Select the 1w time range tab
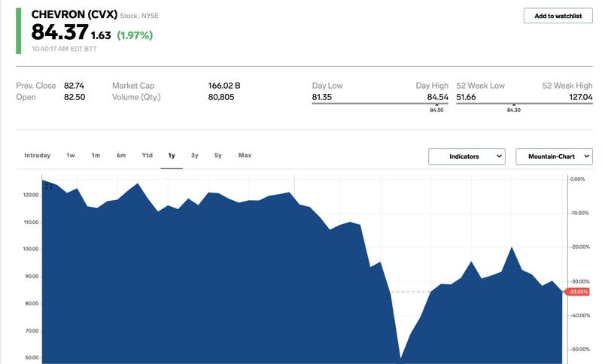 click(x=71, y=156)
